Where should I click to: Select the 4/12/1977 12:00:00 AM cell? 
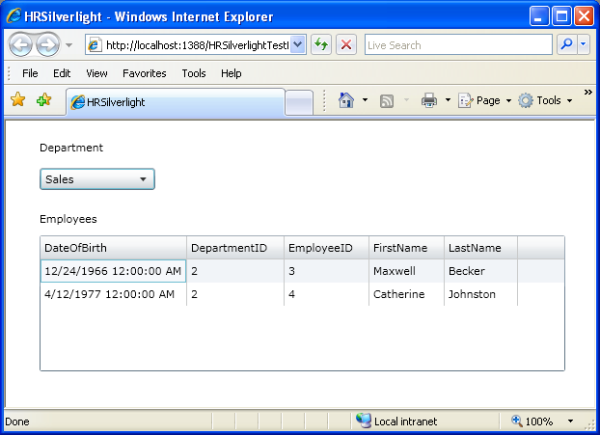pyautogui.click(x=113, y=294)
